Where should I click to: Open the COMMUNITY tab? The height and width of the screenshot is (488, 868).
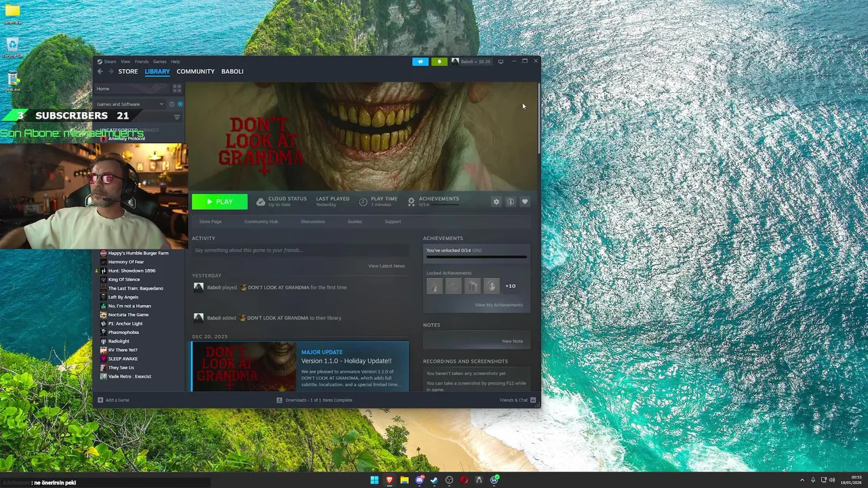(x=195, y=71)
